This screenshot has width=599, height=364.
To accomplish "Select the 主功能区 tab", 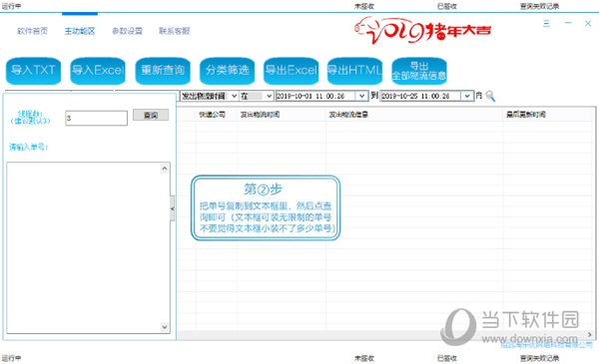I will pyautogui.click(x=80, y=31).
